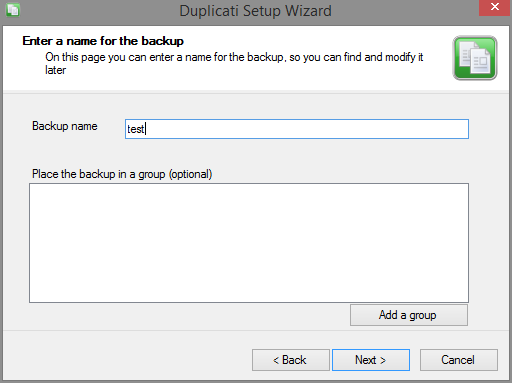
Task: Click the Add a group button
Action: [409, 315]
